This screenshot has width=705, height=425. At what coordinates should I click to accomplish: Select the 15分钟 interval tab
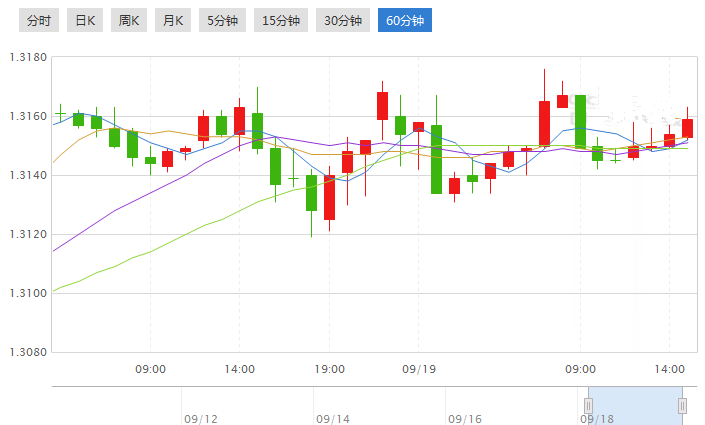[280, 20]
